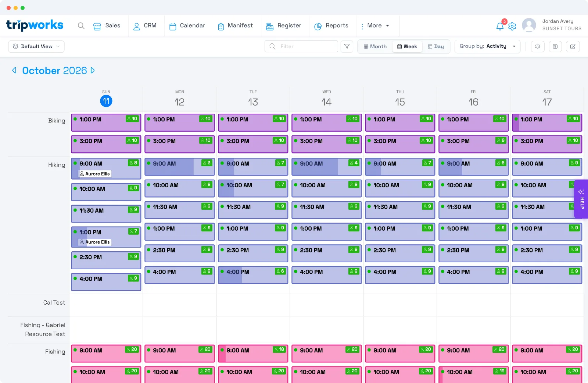Open the purple Help side tab
This screenshot has width=588, height=383.
coord(581,199)
